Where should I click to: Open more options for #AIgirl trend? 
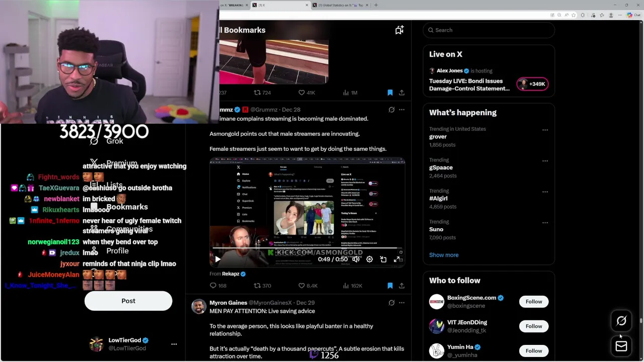coord(545,192)
